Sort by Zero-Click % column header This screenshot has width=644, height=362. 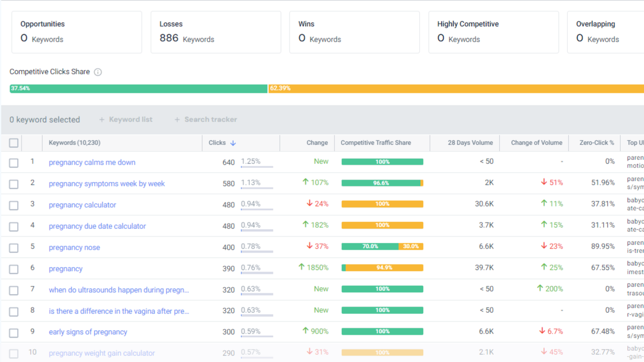point(597,143)
